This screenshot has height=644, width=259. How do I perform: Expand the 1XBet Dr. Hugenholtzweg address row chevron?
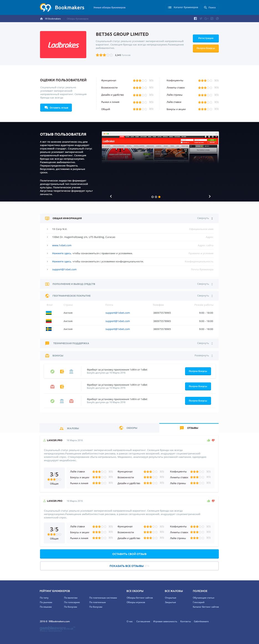pos(47,237)
